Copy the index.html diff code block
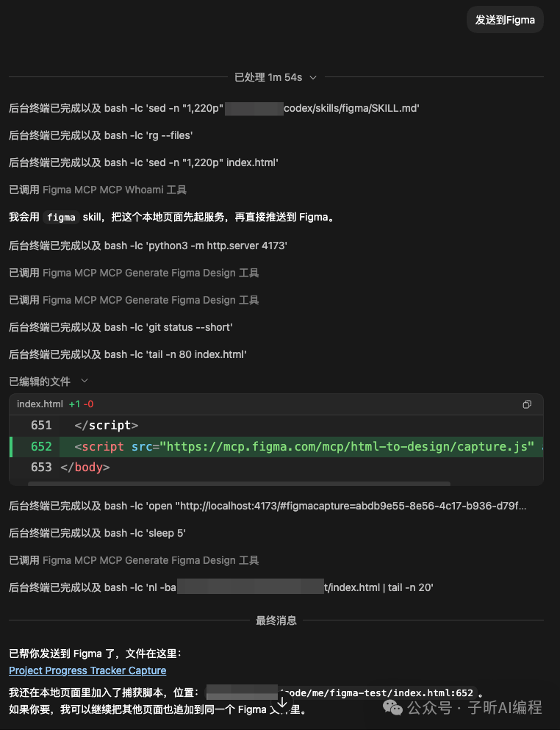Image resolution: width=560 pixels, height=730 pixels. coord(526,404)
